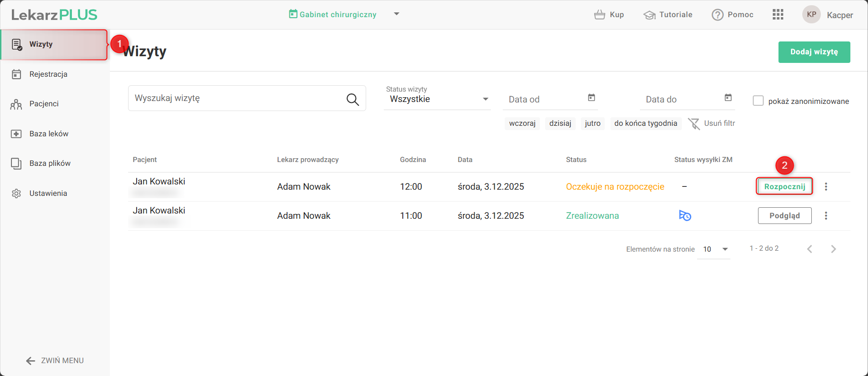Screen dimensions: 868x376
Task: Open more options for the 12:00 visit
Action: tap(826, 187)
